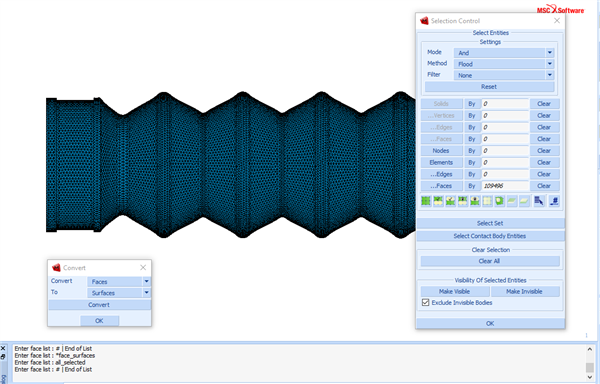This screenshot has height=384, width=600.
Task: Click the first green flat surface icon
Action: click(512, 201)
